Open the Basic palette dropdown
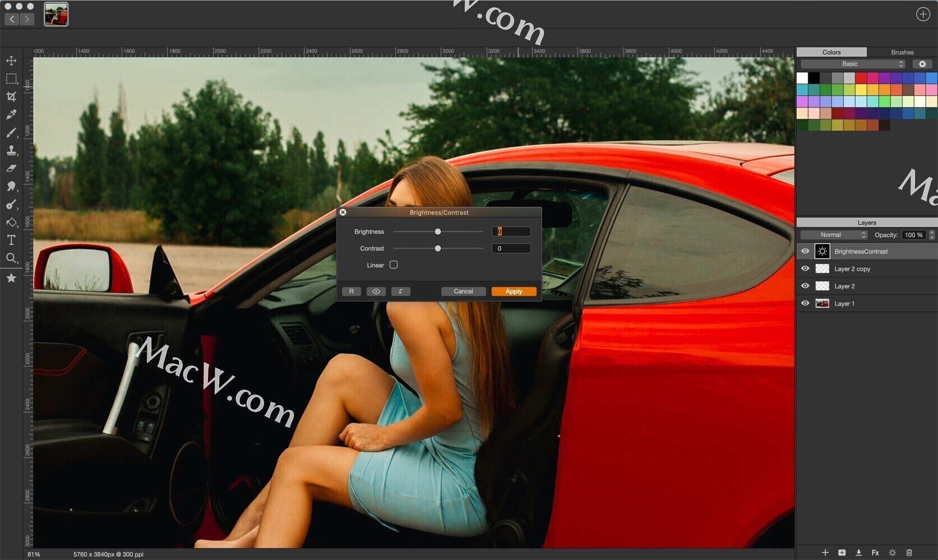 pyautogui.click(x=853, y=64)
